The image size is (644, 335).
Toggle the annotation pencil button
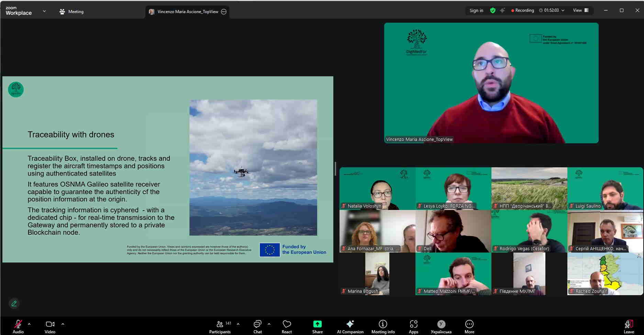click(14, 303)
